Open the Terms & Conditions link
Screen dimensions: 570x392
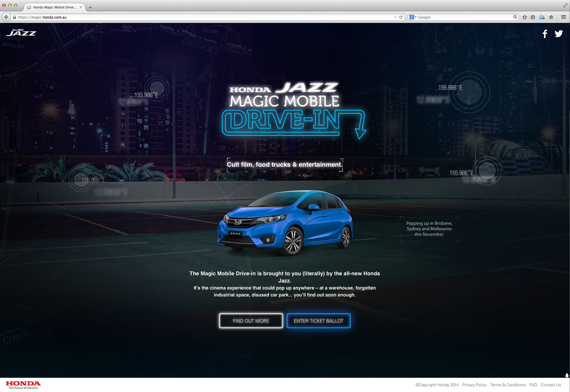pos(508,385)
